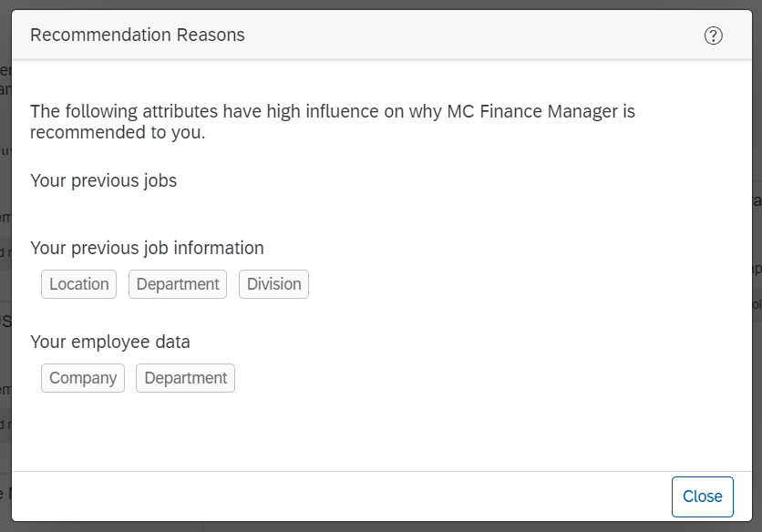Click the Company tag under employee data
The width and height of the screenshot is (762, 532).
click(83, 378)
